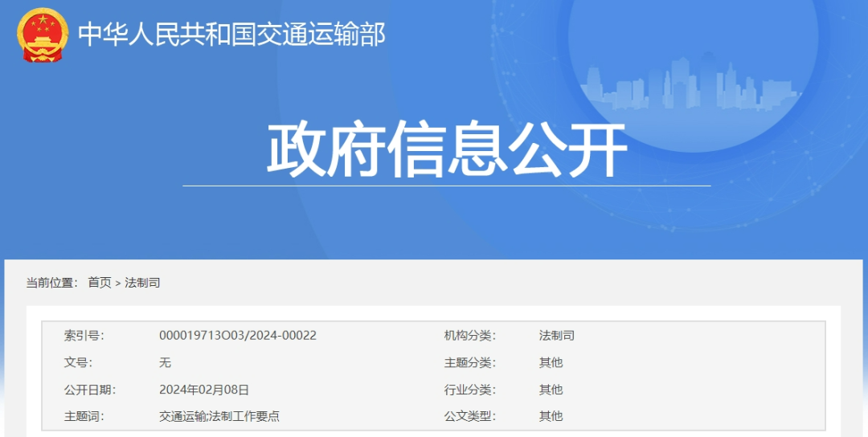Select the date 2024年02月08日
Viewport: 868px width, 437px height.
point(203,390)
